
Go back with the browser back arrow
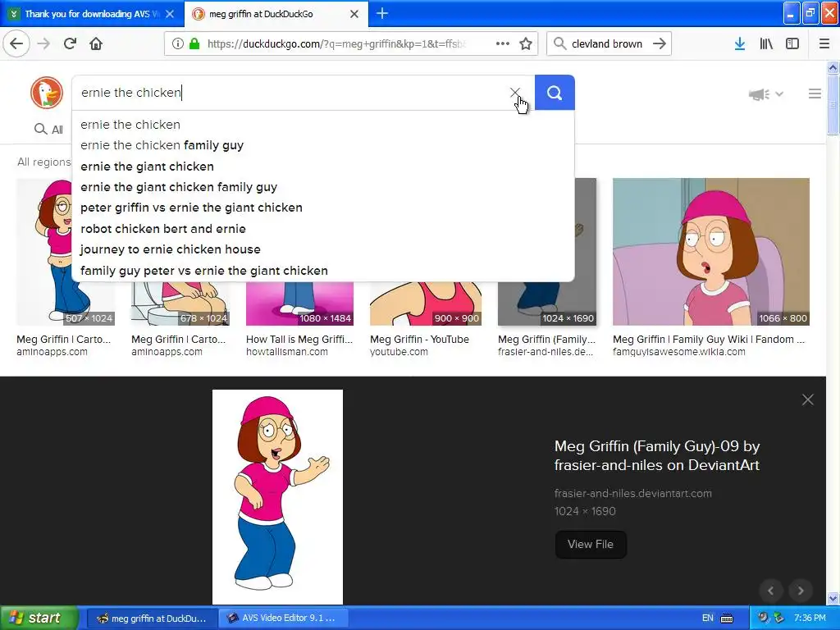click(x=16, y=43)
